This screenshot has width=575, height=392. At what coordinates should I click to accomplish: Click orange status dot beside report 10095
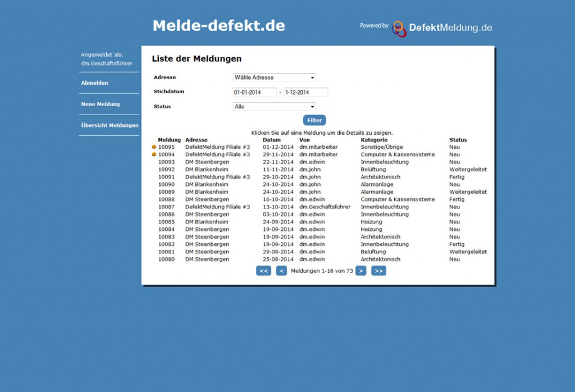coord(154,147)
